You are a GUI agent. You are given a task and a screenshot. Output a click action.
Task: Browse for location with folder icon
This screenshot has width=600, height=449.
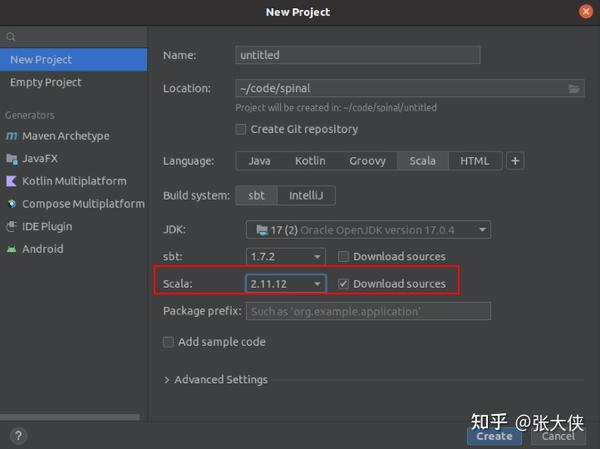click(574, 89)
